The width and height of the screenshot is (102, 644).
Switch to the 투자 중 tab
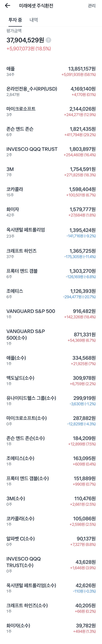[15, 20]
